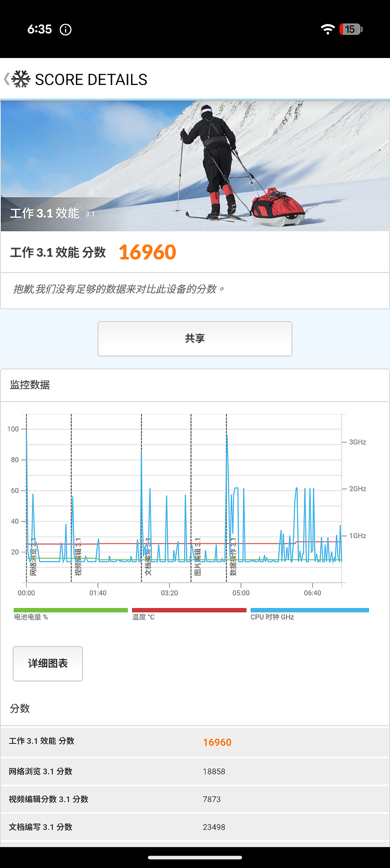Tap the battery indicator showing 15
The image size is (390, 868).
click(350, 29)
